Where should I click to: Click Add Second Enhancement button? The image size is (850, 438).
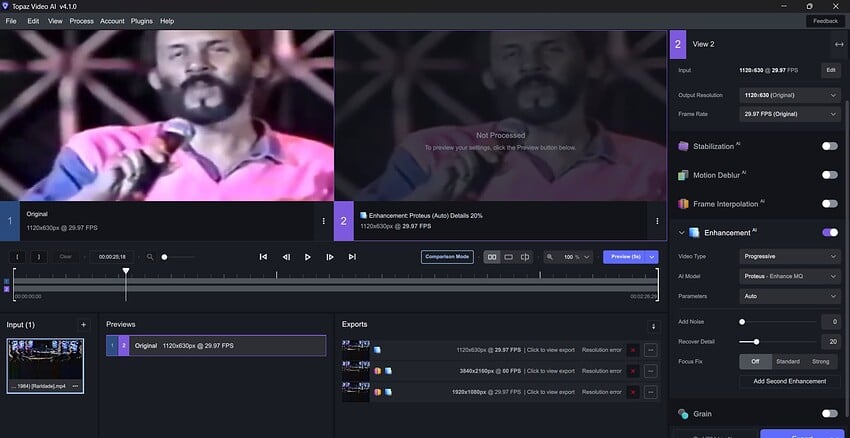[790, 381]
